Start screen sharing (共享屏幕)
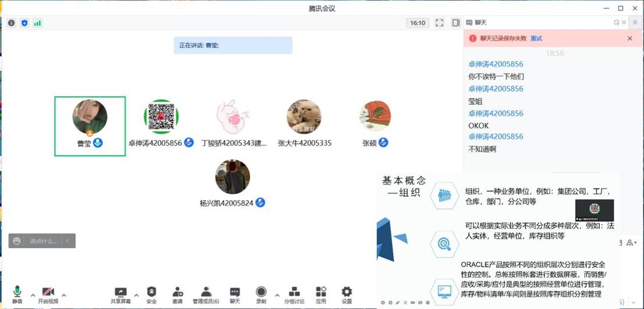The height and width of the screenshot is (309, 644). tap(120, 294)
